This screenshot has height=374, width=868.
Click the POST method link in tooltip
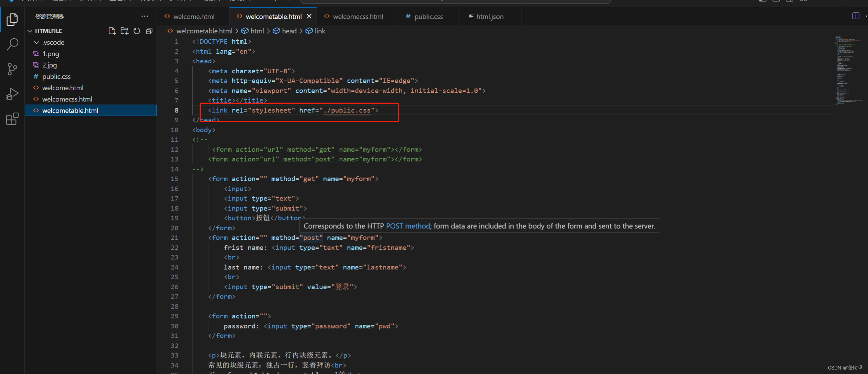point(408,226)
